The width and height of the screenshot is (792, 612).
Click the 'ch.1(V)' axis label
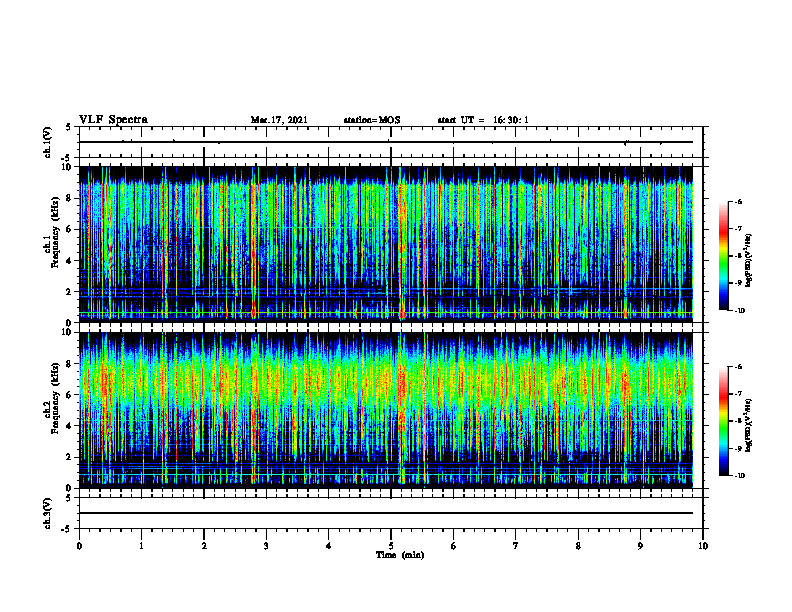47,142
